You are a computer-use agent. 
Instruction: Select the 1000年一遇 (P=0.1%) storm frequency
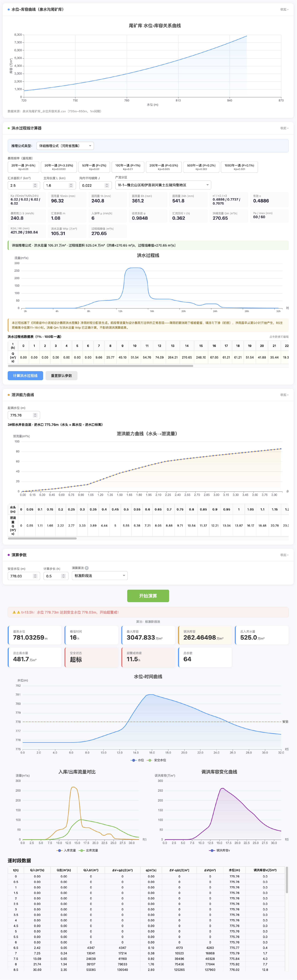239,167
